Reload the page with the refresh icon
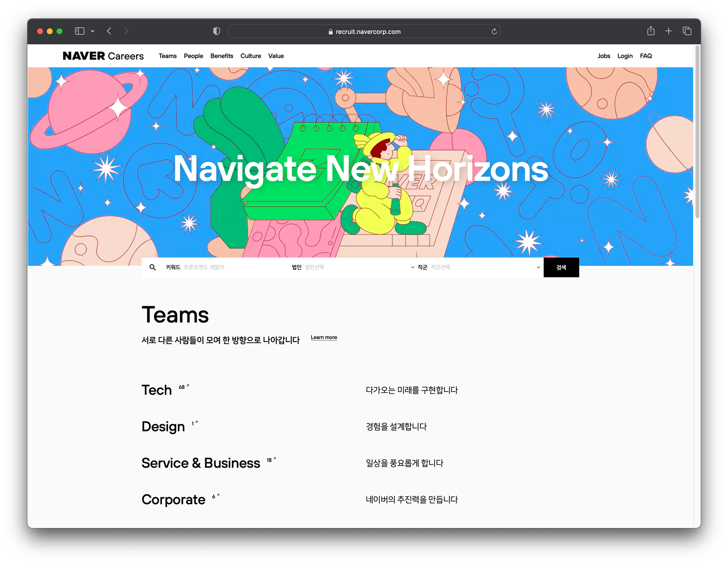This screenshot has width=728, height=564. point(494,31)
